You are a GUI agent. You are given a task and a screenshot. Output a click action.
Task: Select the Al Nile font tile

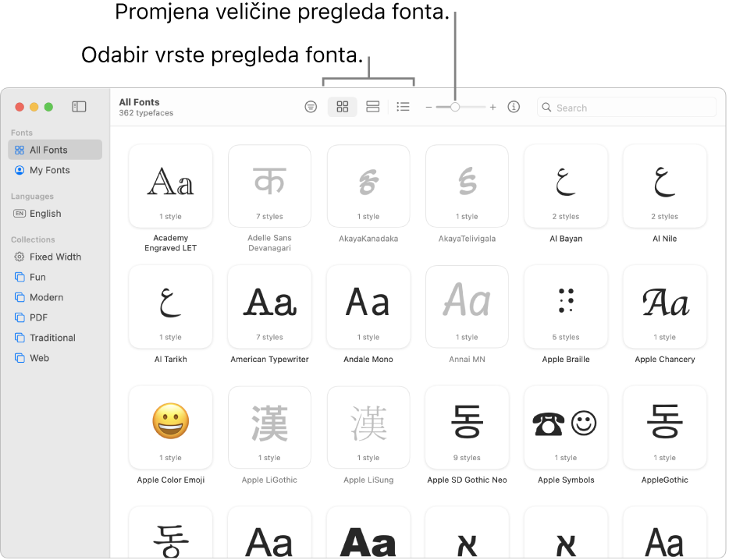coord(665,186)
